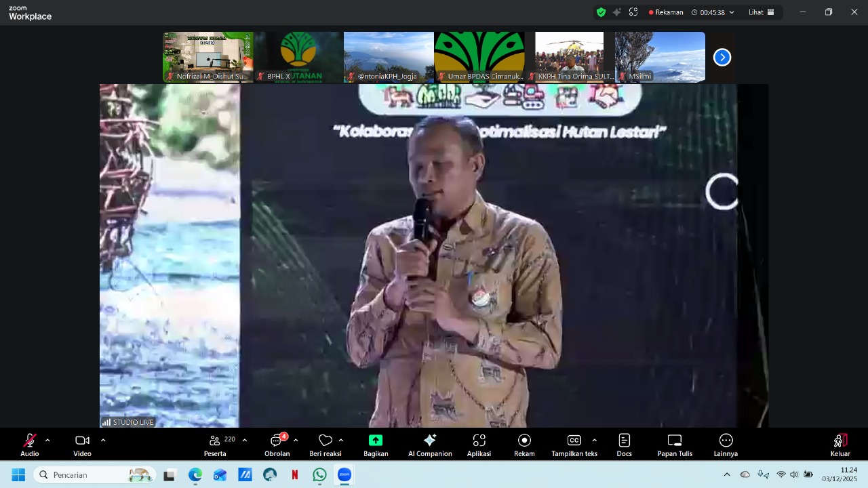This screenshot has height=488, width=868.
Task: Show next participants with the blue arrow
Action: coord(722,58)
